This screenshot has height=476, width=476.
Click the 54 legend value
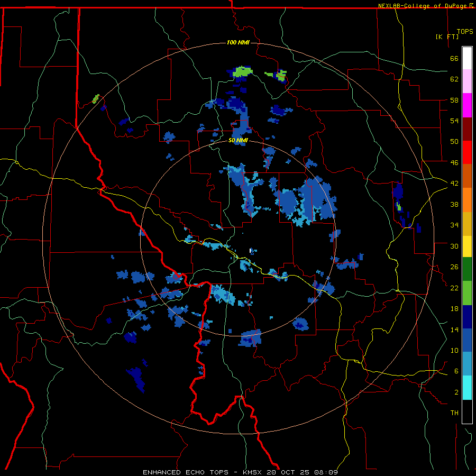pyautogui.click(x=454, y=121)
